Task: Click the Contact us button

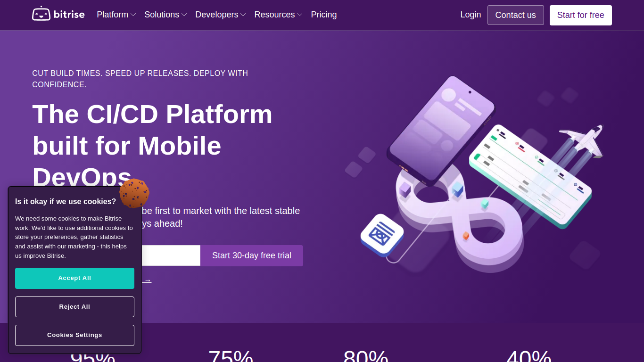Action: (515, 15)
